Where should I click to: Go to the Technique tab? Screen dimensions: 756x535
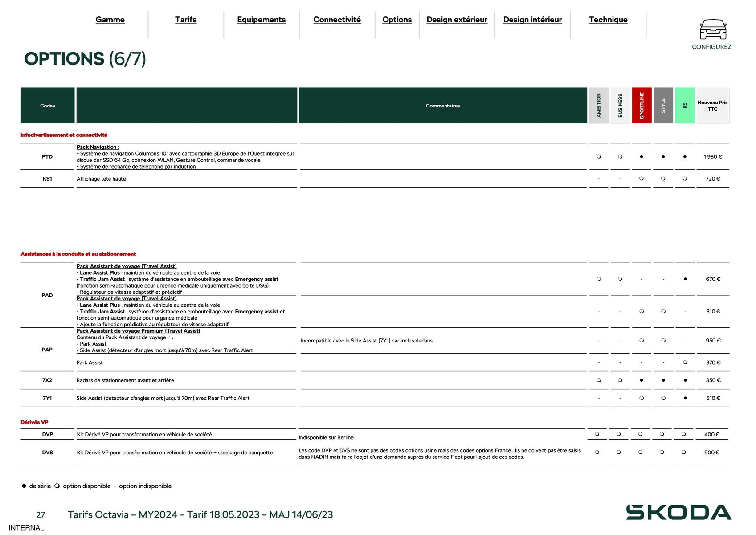pyautogui.click(x=608, y=20)
